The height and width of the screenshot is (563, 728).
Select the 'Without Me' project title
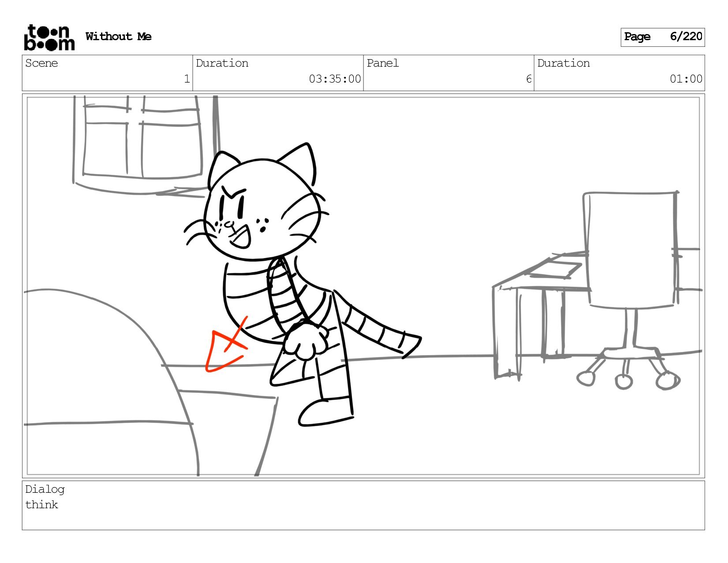(119, 37)
